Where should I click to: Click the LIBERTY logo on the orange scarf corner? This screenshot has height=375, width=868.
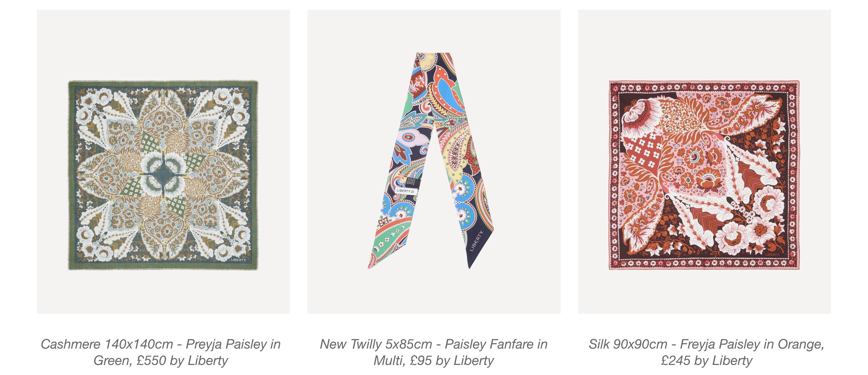click(x=773, y=255)
